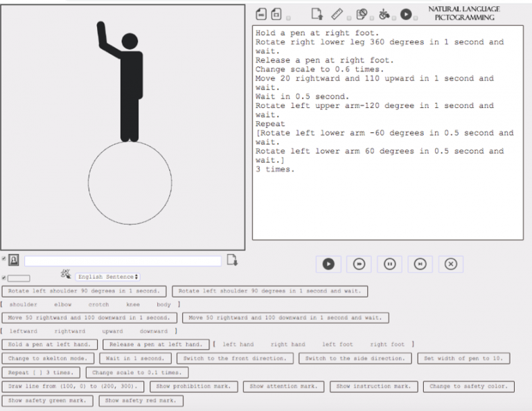Click the document with prohibition mark icon
This screenshot has height=411, width=532.
pyautogui.click(x=362, y=15)
